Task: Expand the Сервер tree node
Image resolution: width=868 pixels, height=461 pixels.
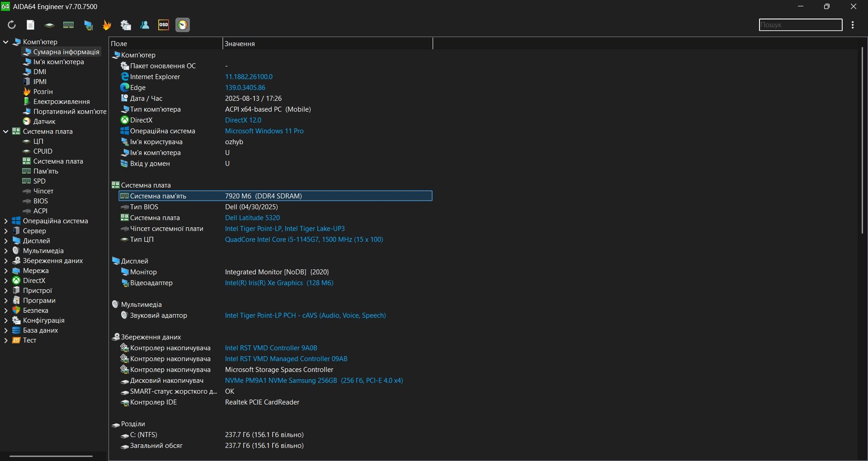Action: click(x=6, y=231)
